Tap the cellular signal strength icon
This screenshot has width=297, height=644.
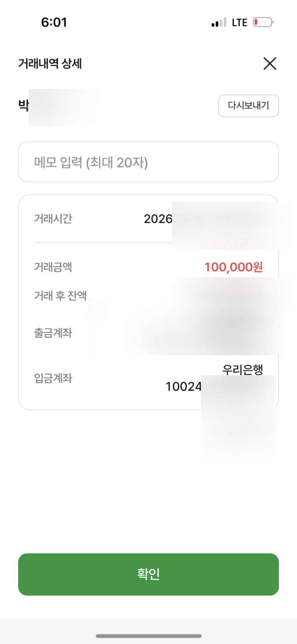[219, 23]
